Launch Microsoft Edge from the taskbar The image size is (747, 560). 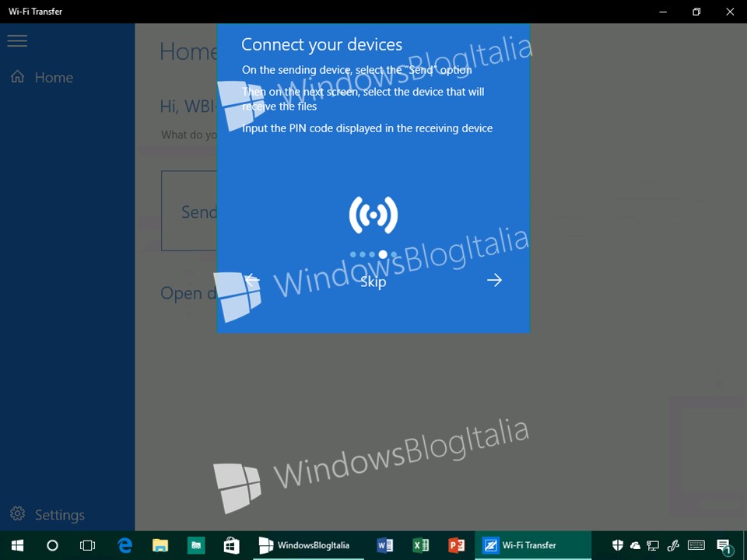(124, 545)
